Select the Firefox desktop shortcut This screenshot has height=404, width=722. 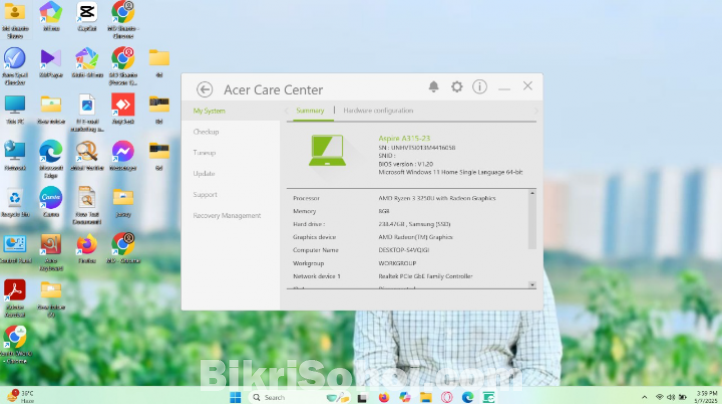pyautogui.click(x=87, y=248)
